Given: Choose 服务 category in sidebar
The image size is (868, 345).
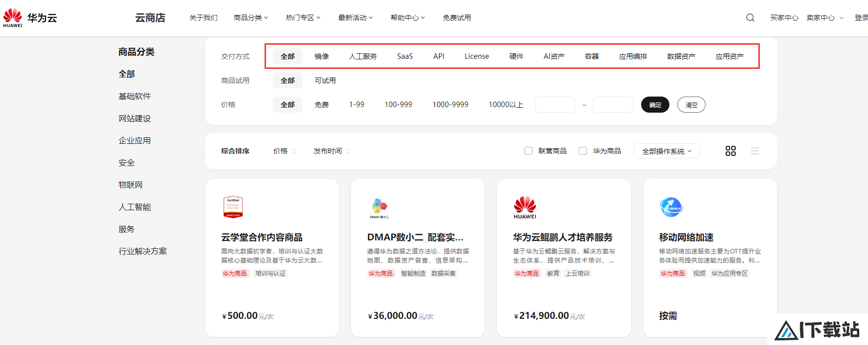Looking at the screenshot, I should pyautogui.click(x=127, y=229).
